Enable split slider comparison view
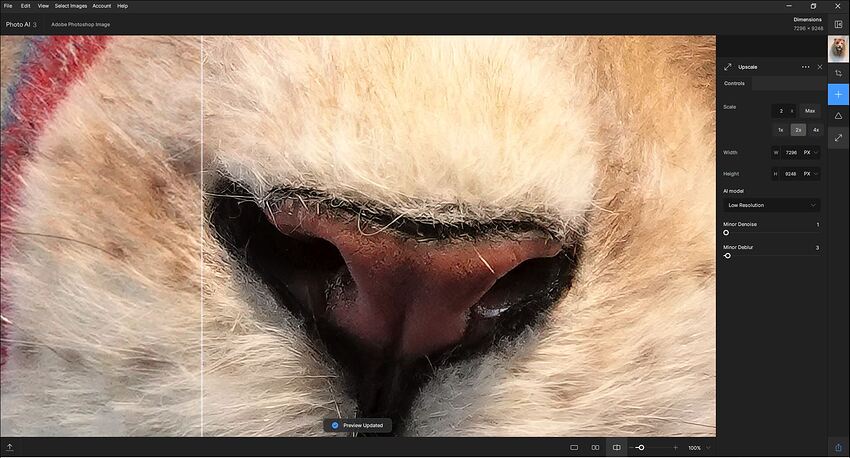Viewport: 850px width, 458px height. pos(616,447)
